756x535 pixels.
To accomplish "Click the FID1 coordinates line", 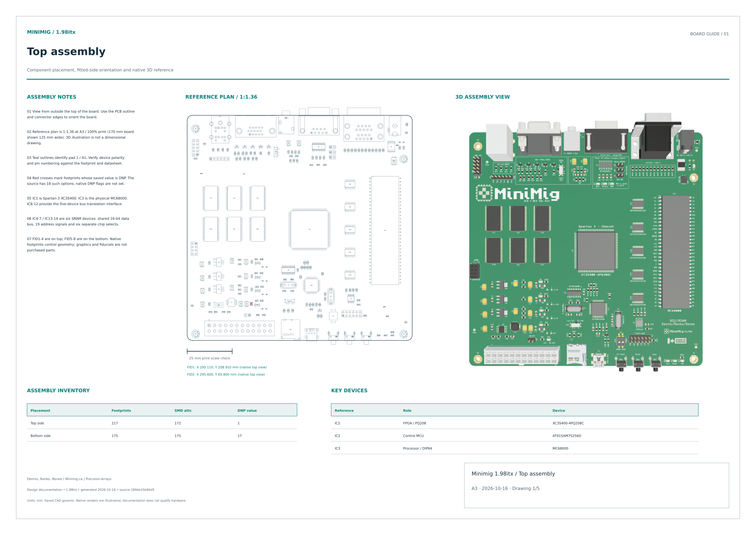I will click(227, 367).
